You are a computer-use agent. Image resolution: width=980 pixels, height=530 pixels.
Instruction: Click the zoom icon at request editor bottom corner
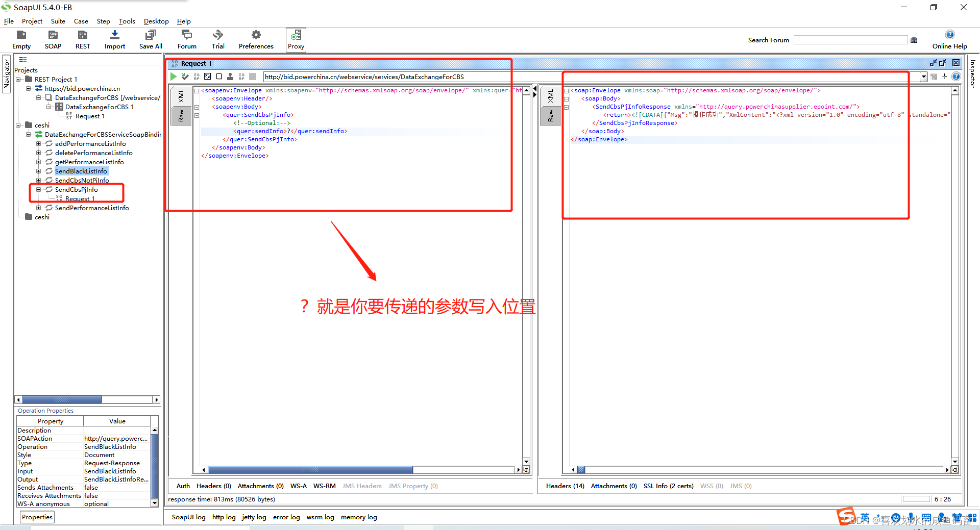click(x=526, y=470)
